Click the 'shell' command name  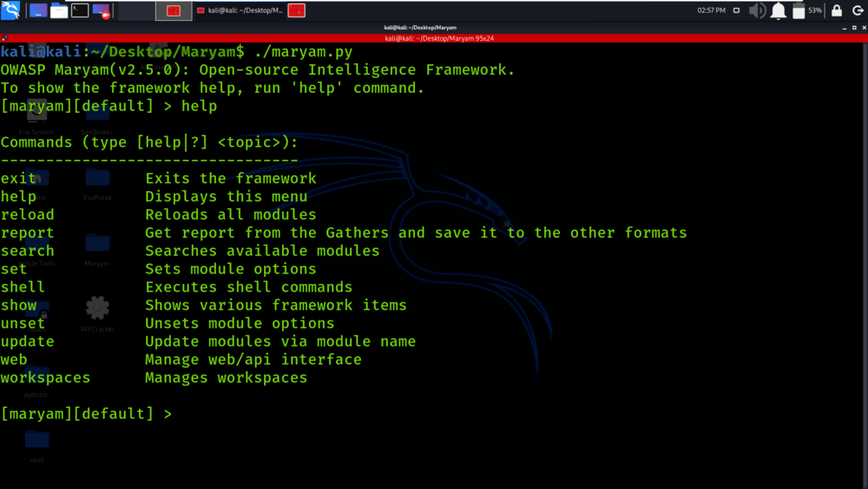(23, 287)
